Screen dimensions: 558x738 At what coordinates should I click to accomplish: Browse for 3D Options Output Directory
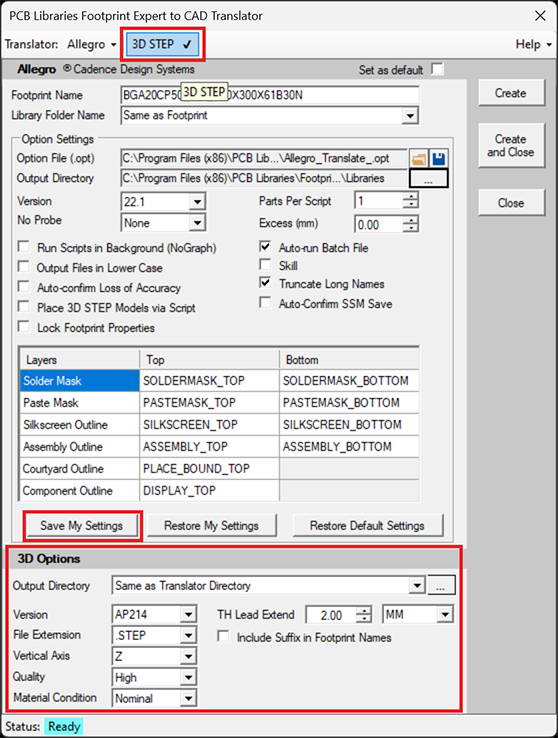(x=441, y=586)
